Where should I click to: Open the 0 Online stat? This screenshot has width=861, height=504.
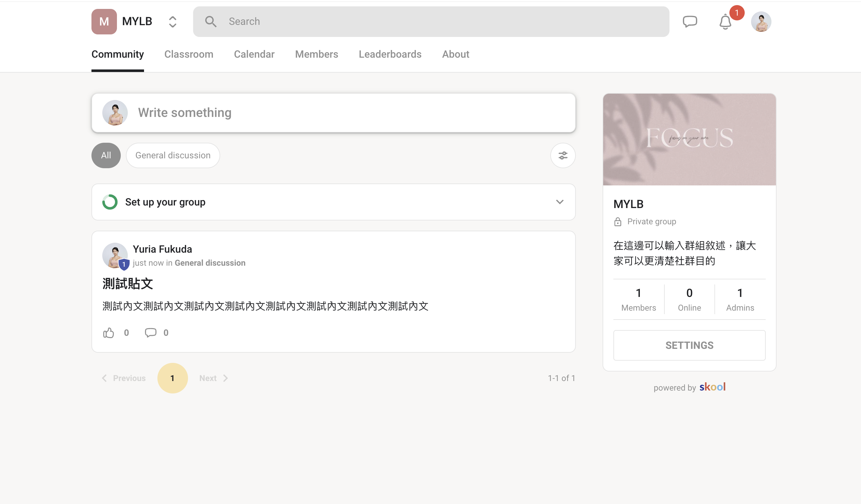(x=689, y=299)
